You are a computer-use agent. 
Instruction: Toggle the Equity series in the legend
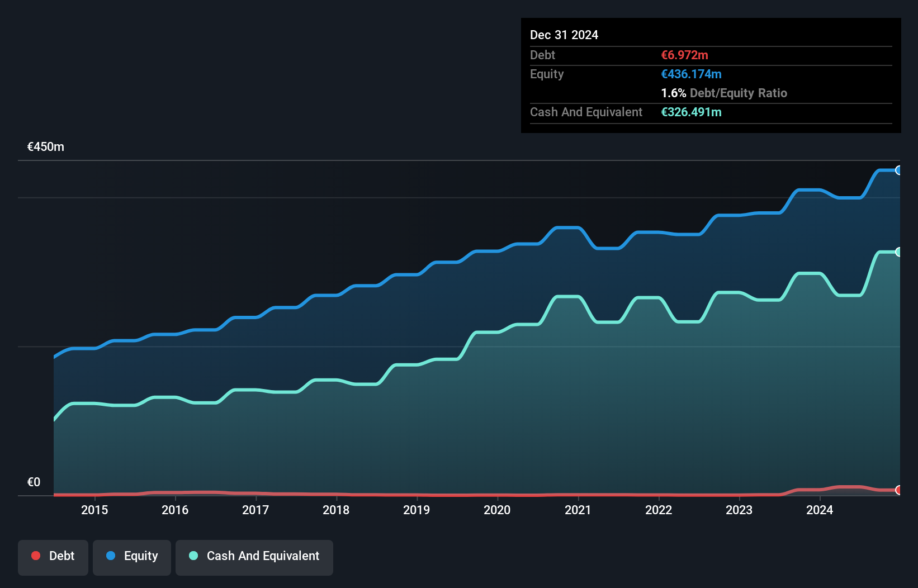click(132, 556)
